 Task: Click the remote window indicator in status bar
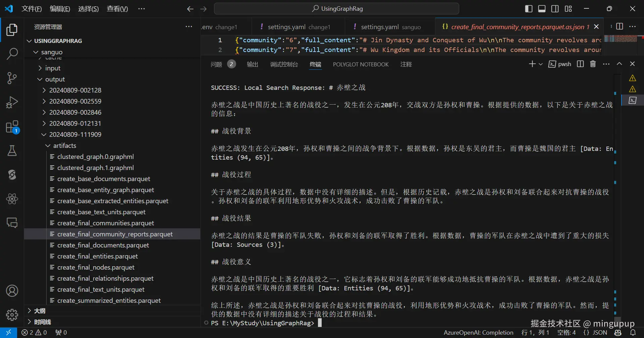8,332
